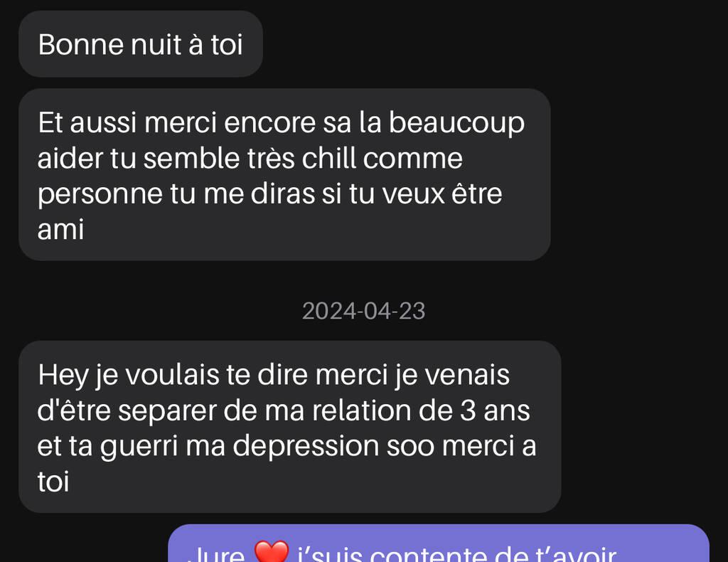Tap the message starting 'Hey je voulais te dire'

pos(290,427)
